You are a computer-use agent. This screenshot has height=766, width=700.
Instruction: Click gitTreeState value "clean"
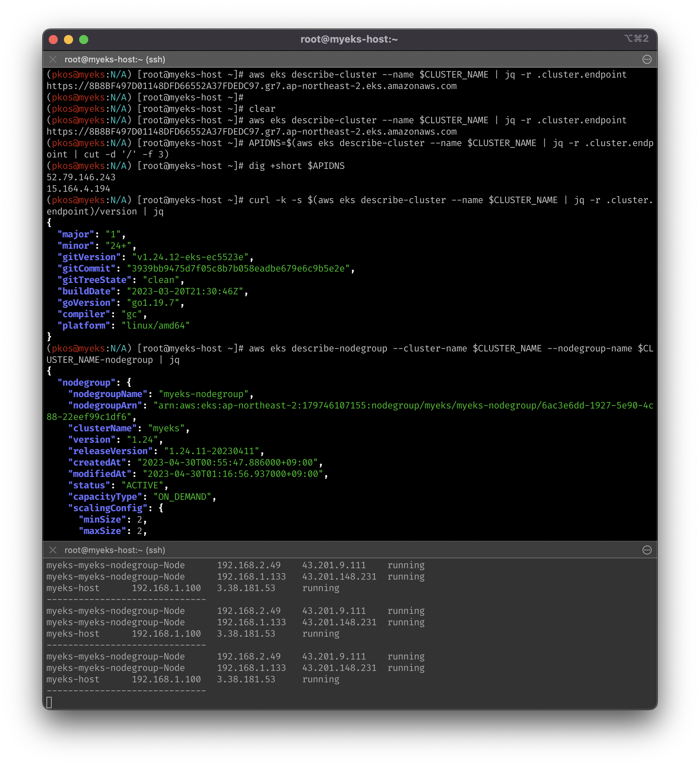point(161,280)
